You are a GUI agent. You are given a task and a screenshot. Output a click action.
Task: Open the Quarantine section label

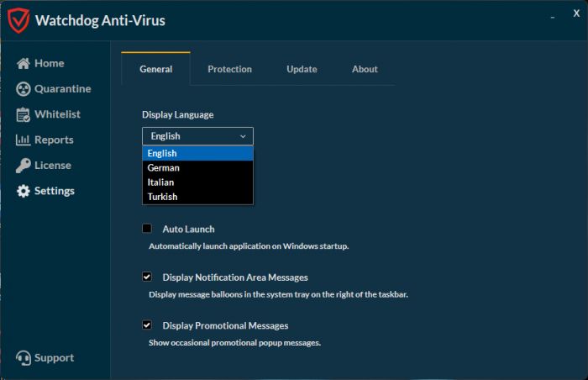[63, 89]
